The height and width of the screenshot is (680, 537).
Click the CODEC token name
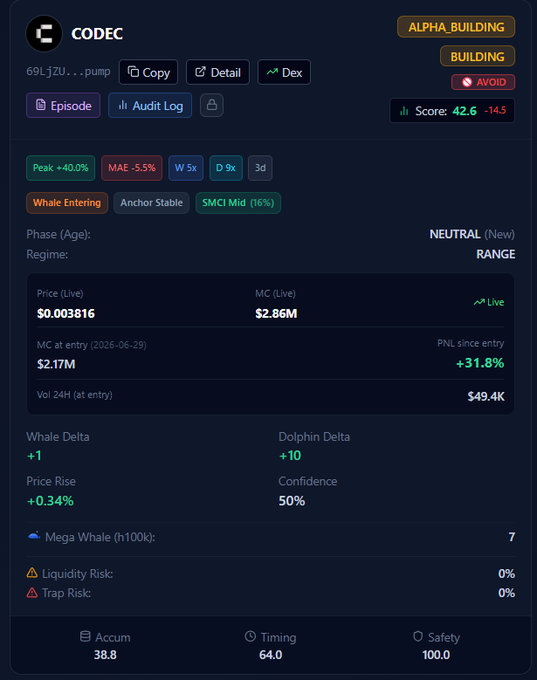[x=97, y=34]
